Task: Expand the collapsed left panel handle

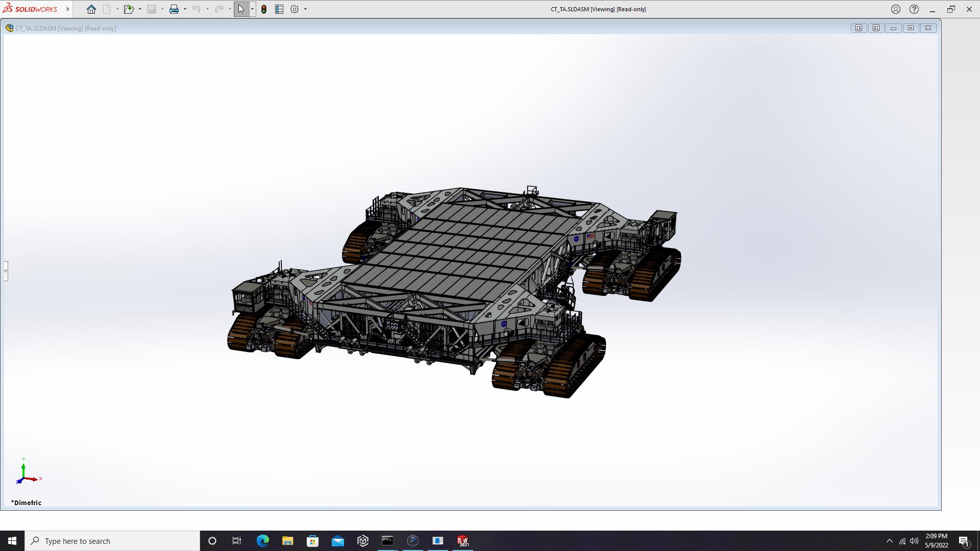Action: (x=6, y=271)
